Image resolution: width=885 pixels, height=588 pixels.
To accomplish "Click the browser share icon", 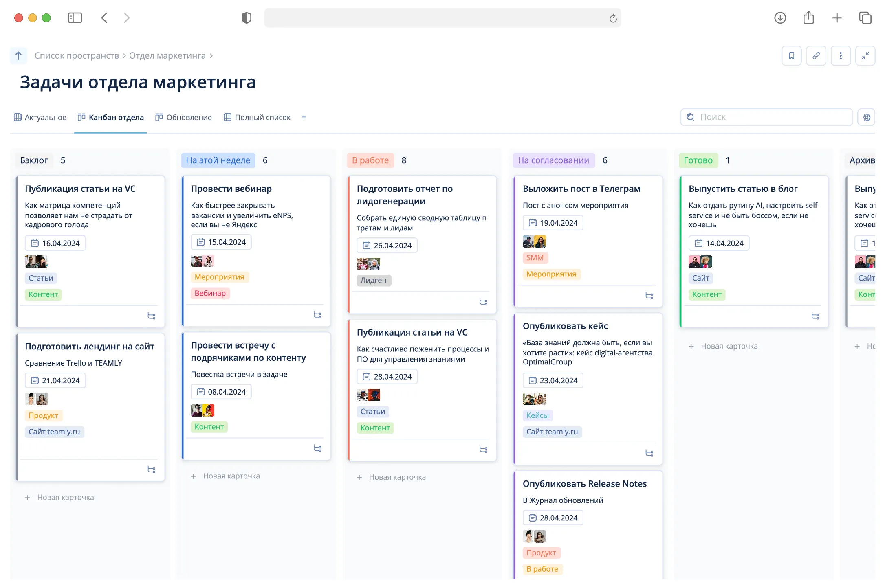I will 808,18.
